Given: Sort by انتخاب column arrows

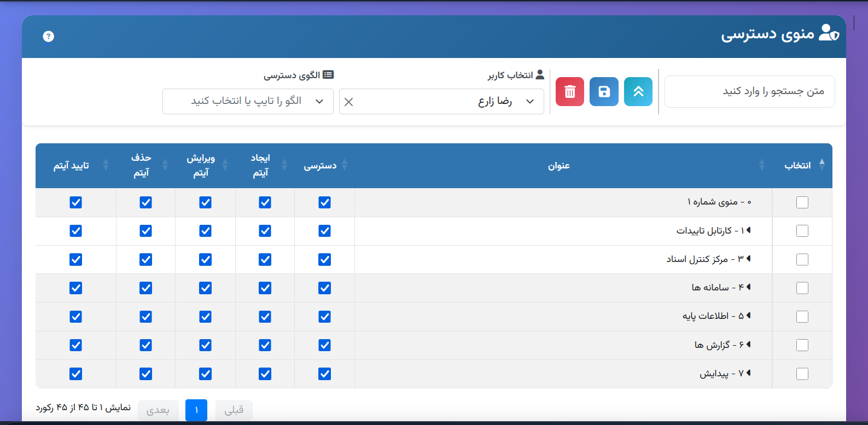Looking at the screenshot, I should (x=822, y=165).
